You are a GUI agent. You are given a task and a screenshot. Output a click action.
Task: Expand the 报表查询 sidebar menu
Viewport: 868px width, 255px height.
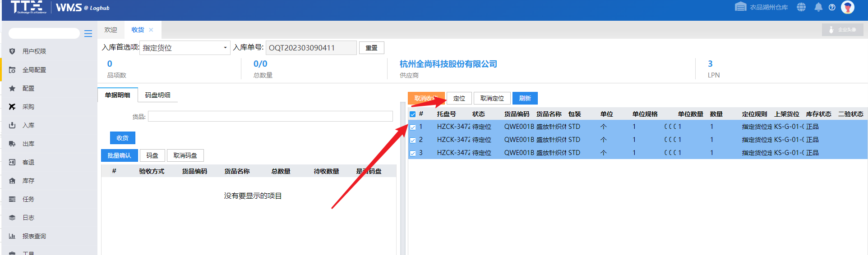click(34, 236)
